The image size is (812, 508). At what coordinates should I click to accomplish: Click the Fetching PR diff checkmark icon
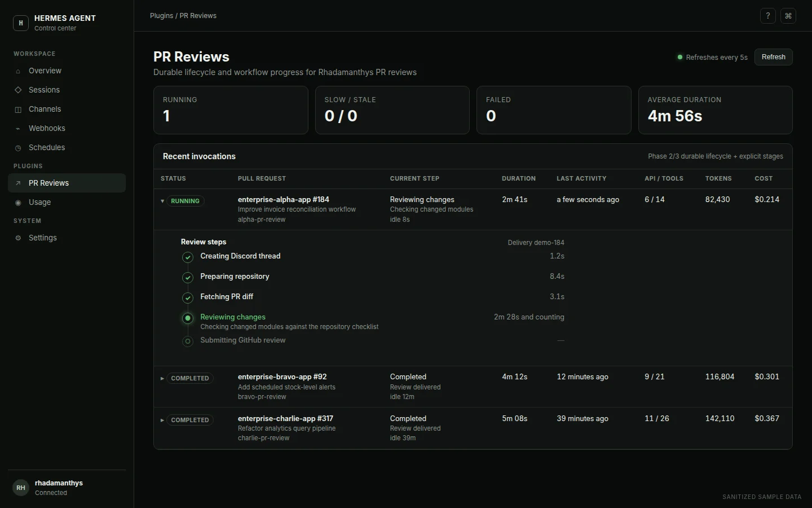coord(188,298)
